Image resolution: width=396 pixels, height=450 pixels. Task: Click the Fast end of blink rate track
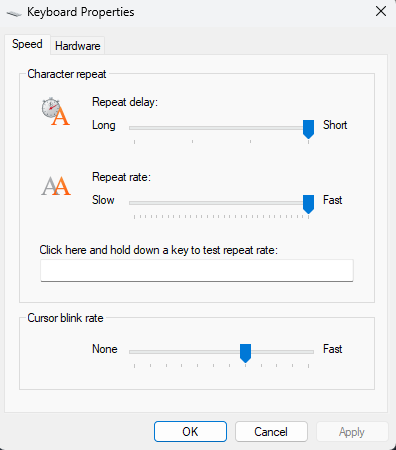[309, 352]
